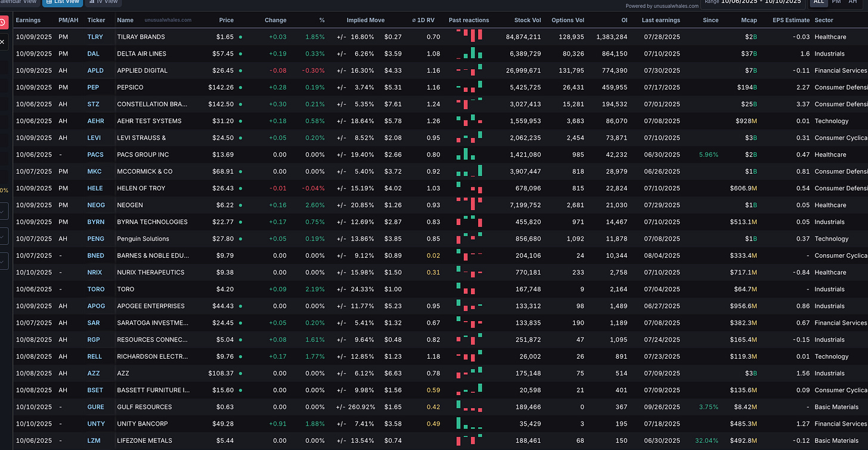Click the 32.04% Since value for LZM
Viewport: 868px width, 450px height.
706,440
